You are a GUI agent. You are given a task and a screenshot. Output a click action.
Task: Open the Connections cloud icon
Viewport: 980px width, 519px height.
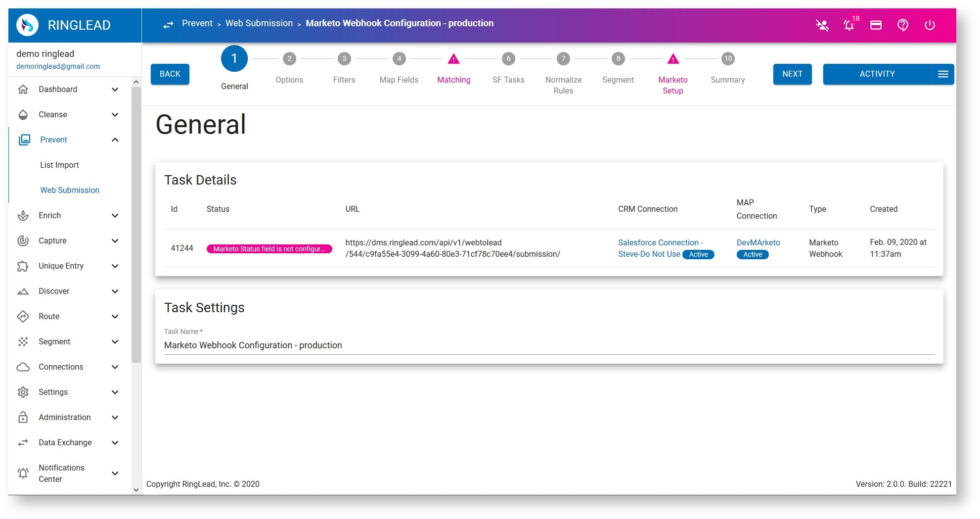pyautogui.click(x=23, y=367)
